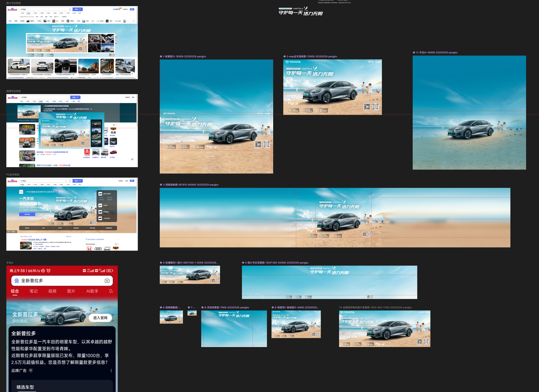This screenshot has width=539, height=392.
Task: Clear search with X icon in PC品专 mockup
Action: [66, 181]
